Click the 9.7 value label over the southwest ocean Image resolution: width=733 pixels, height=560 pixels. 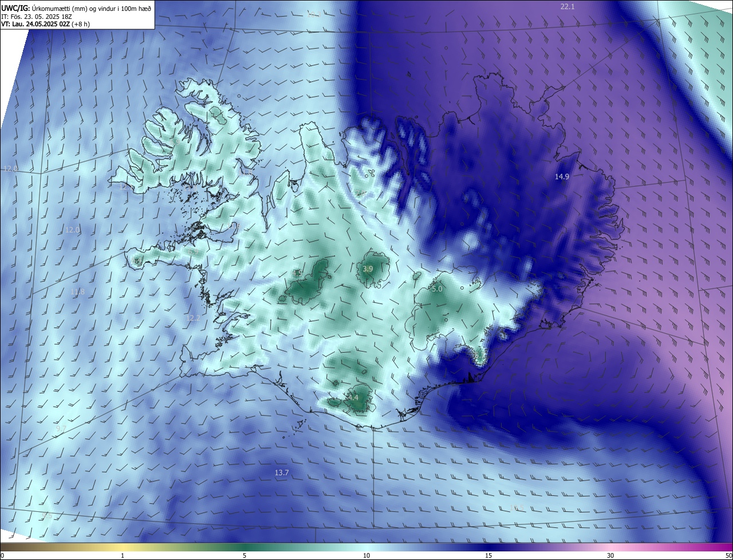61,429
